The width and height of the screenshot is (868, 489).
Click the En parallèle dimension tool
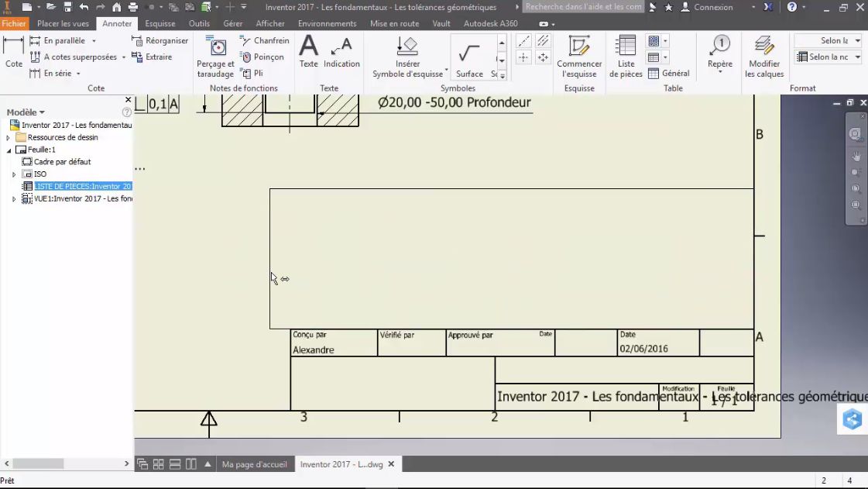pos(57,40)
